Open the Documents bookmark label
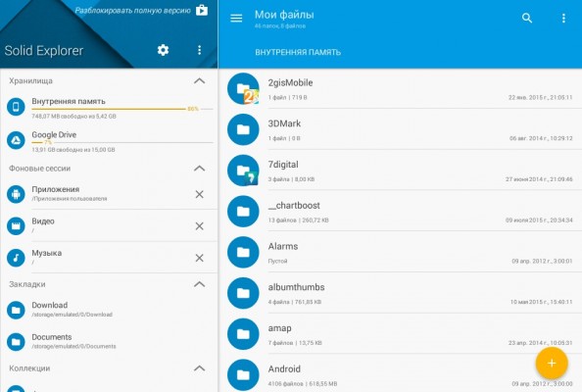The width and height of the screenshot is (582, 392). (x=52, y=337)
